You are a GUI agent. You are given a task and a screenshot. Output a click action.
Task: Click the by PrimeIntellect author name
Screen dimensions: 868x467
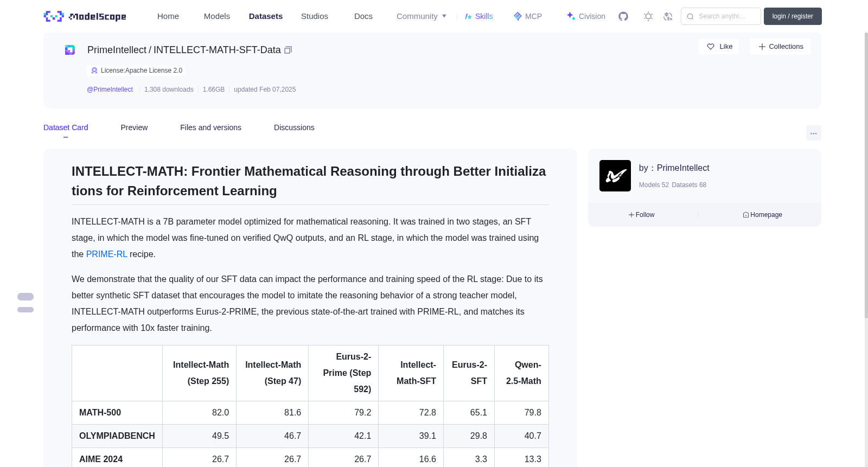coord(683,168)
